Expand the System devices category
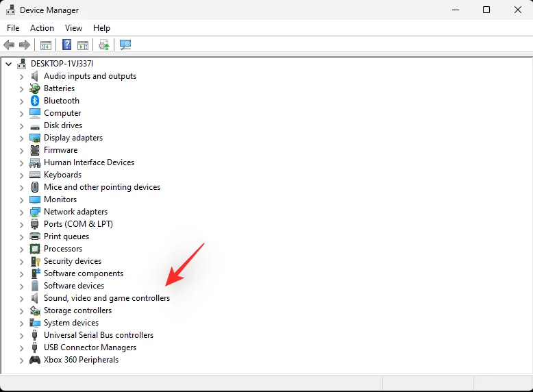This screenshot has height=392, width=533. pyautogui.click(x=21, y=323)
